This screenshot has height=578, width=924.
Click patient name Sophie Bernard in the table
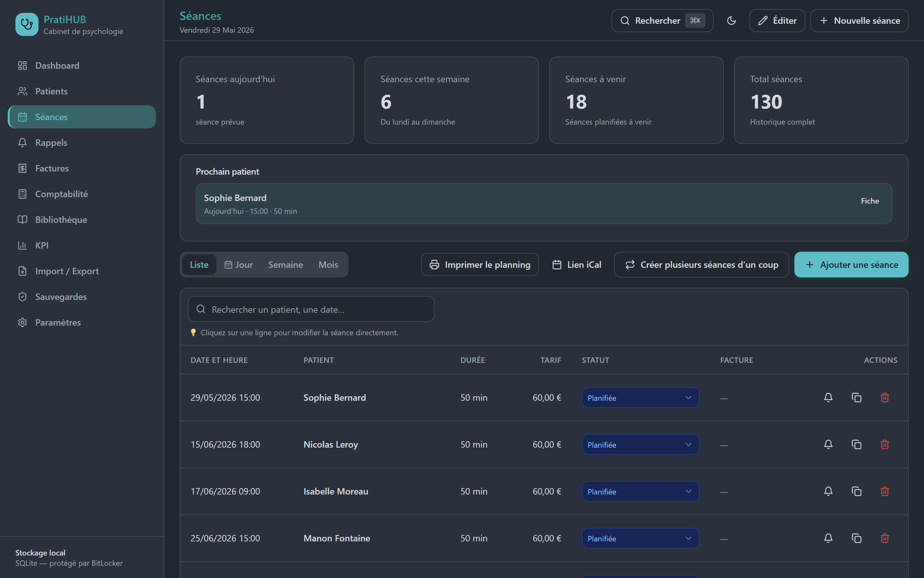click(x=335, y=398)
